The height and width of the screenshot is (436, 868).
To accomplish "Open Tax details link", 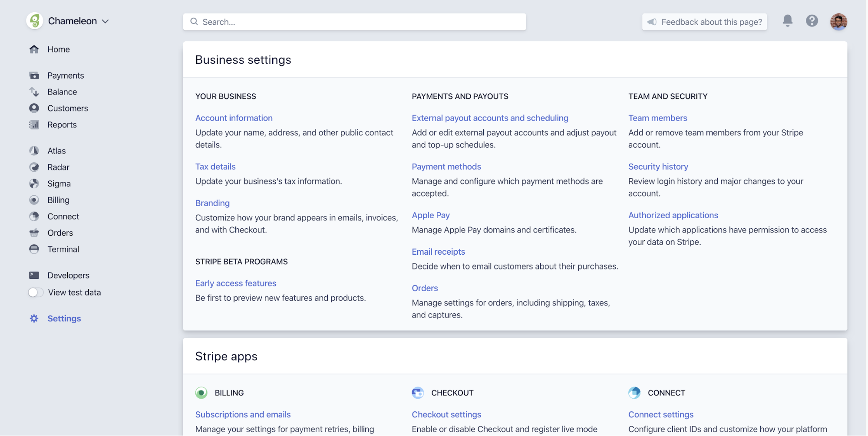I will (x=215, y=167).
